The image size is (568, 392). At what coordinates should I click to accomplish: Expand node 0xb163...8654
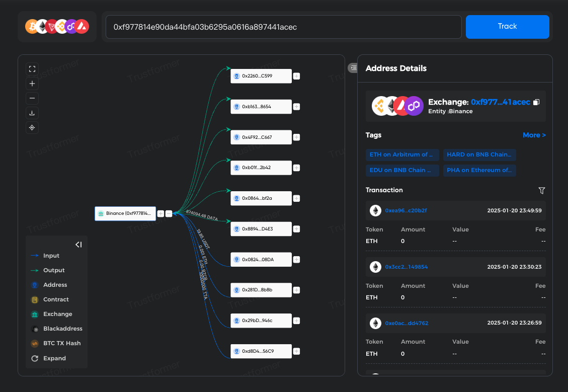296,107
